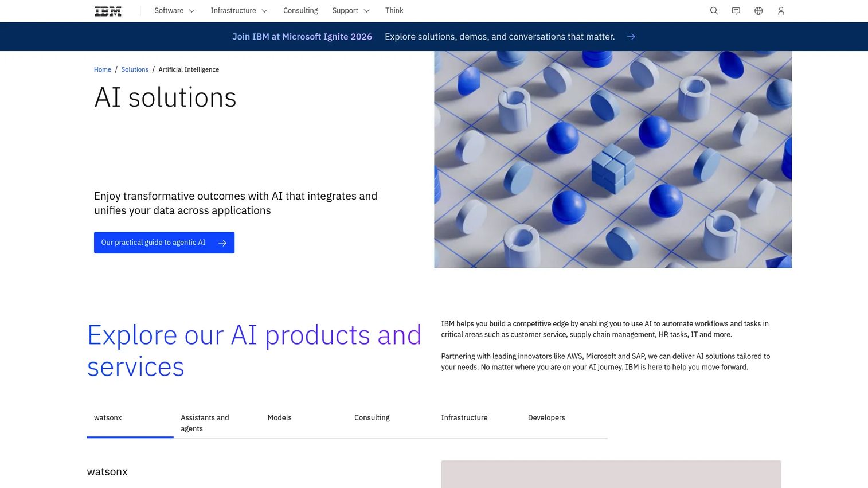Click Join IBM at Microsoft Ignite 2026 link

[302, 37]
